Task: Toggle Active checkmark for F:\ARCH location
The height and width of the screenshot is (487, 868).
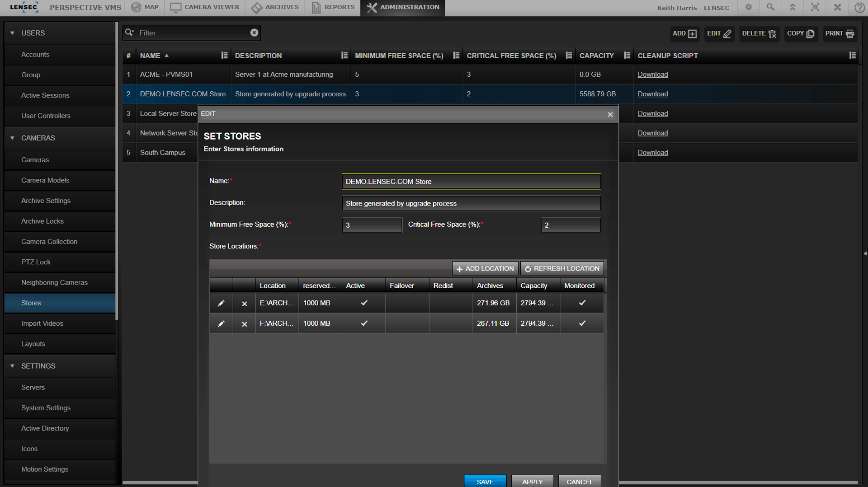Action: [x=364, y=323]
